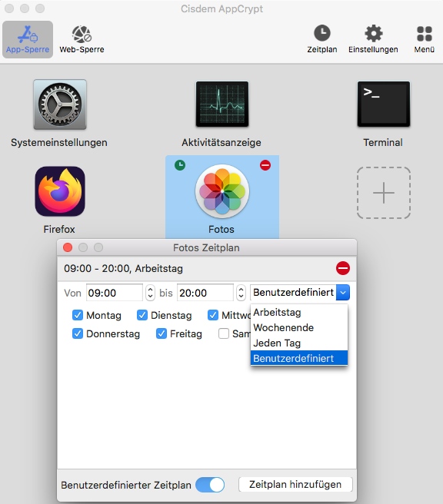The height and width of the screenshot is (504, 443).
Task: Select the Firefox app icon
Action: 60,191
